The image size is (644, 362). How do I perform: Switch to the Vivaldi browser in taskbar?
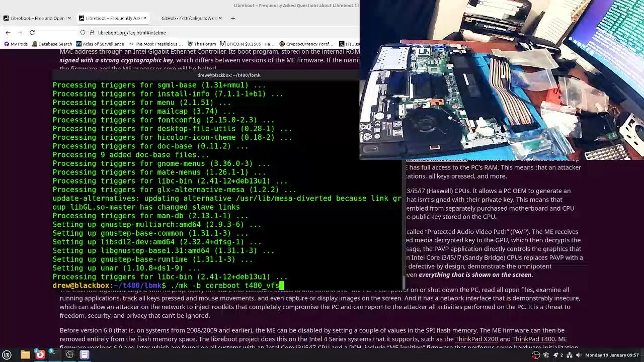coord(40,355)
